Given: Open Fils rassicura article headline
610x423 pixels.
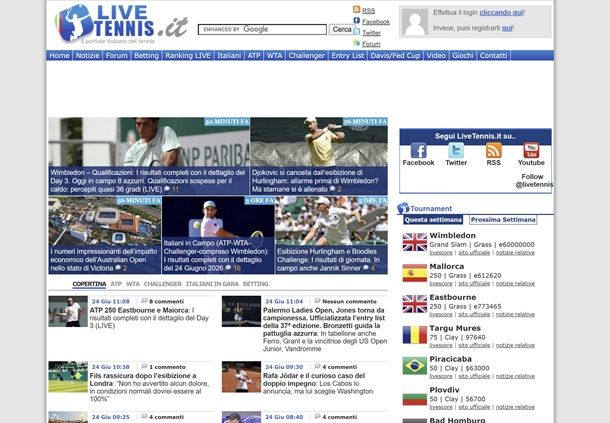Looking at the screenshot, I should point(143,379).
